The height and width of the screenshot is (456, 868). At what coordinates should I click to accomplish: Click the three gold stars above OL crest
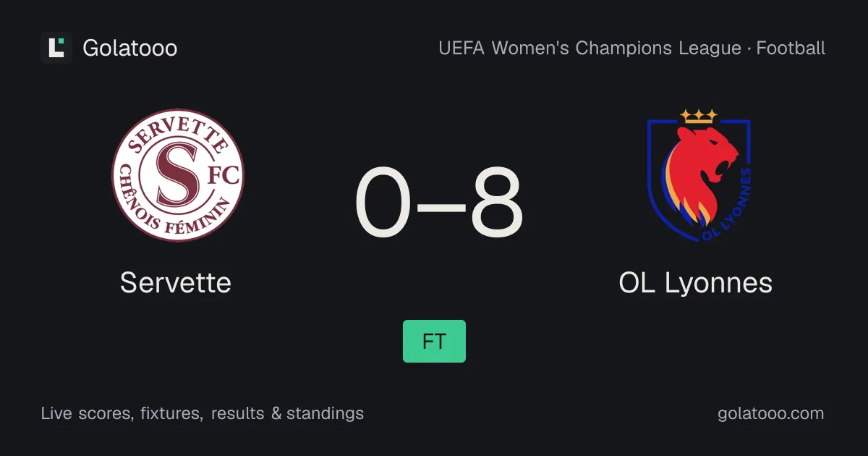pos(699,116)
